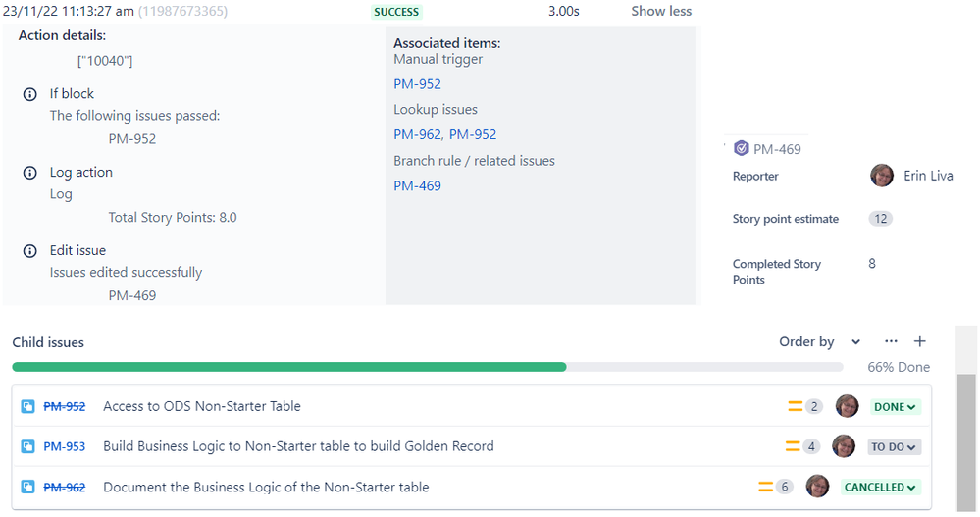Click the execution ID (11987673365)
980x517 pixels.
(182, 11)
